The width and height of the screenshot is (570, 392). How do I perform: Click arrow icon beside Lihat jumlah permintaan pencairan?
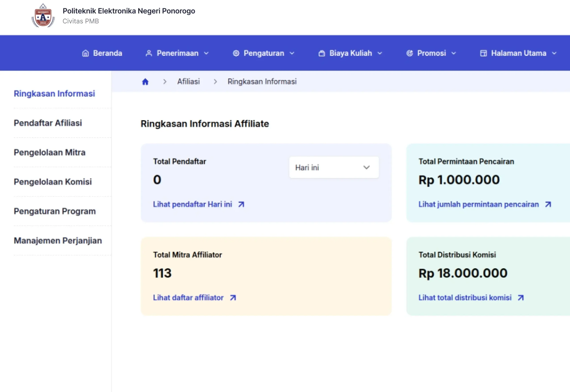coord(548,204)
